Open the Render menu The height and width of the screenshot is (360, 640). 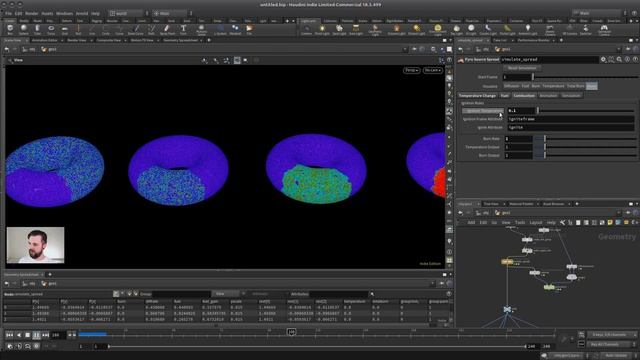click(31, 13)
